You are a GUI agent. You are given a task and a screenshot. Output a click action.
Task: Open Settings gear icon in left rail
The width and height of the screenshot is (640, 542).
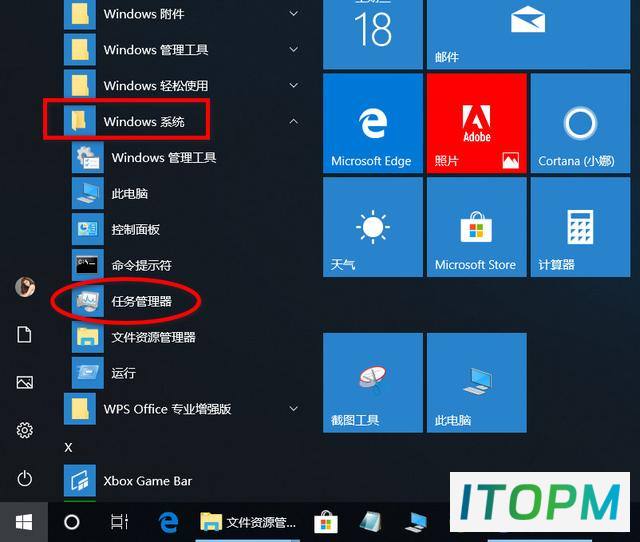[x=24, y=430]
